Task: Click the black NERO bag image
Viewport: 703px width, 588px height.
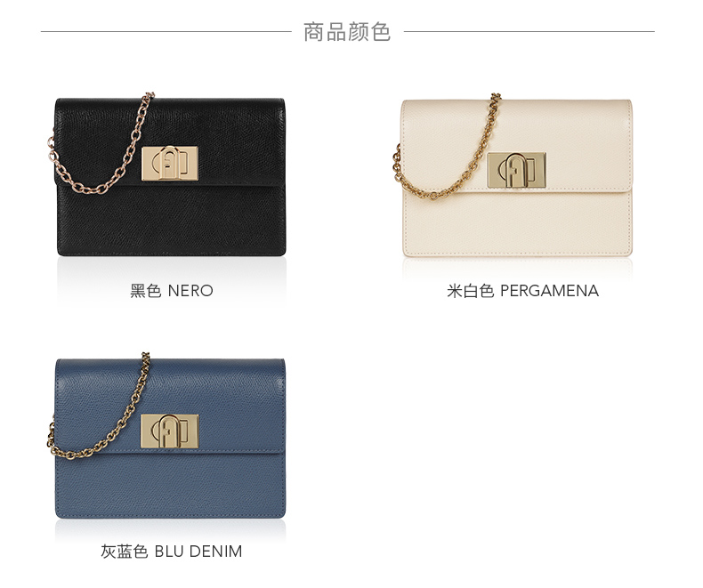Action: tap(166, 174)
